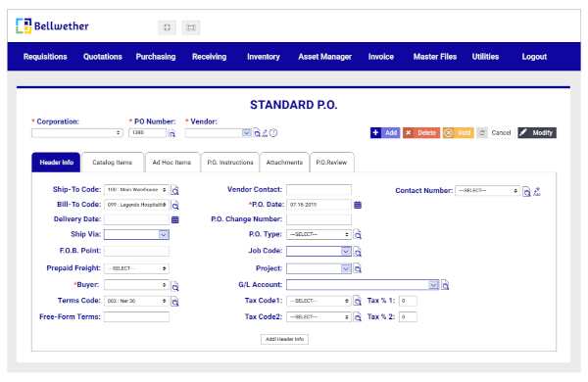Switch to the Catalog Items tab
The image size is (588, 382).
point(112,163)
